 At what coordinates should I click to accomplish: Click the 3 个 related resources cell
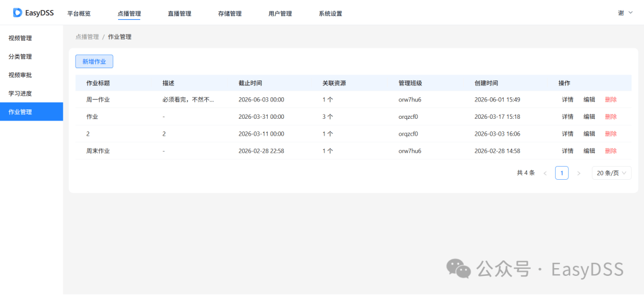tap(328, 117)
